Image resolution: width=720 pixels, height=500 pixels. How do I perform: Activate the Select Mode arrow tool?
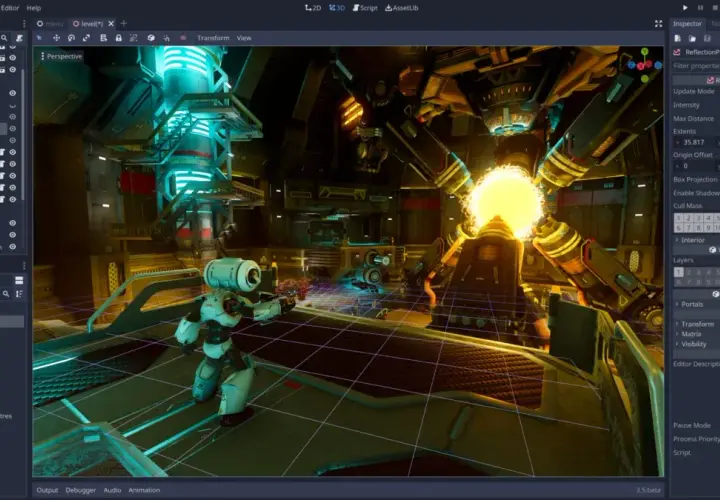[39, 38]
